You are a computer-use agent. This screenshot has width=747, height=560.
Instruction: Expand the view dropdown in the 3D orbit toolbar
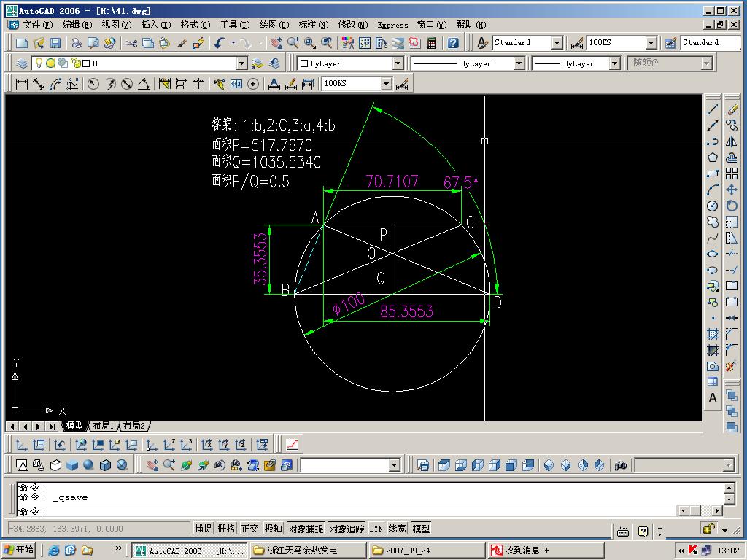(x=395, y=464)
